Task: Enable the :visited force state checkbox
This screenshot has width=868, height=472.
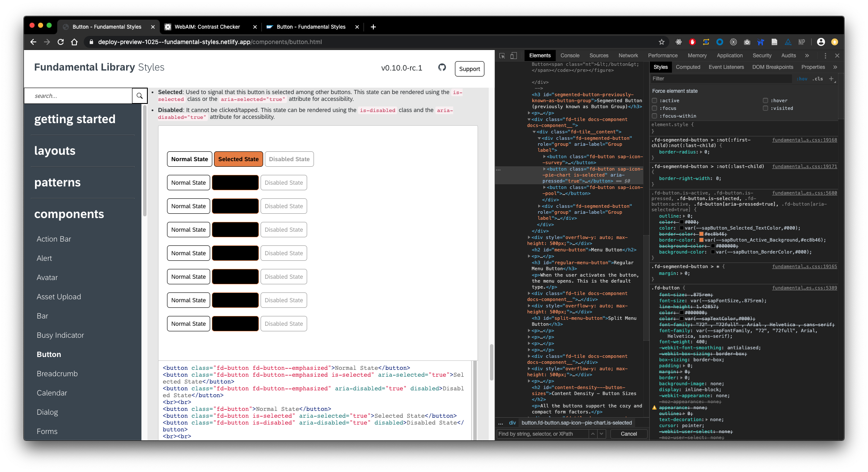Action: pyautogui.click(x=765, y=108)
